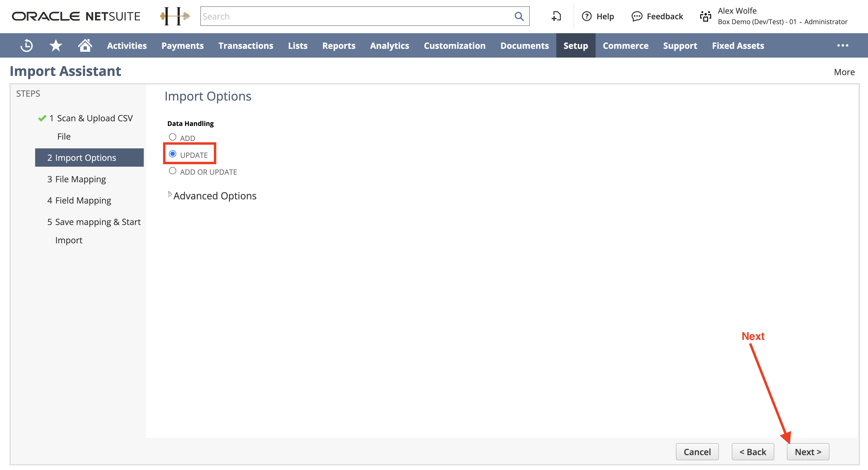The image size is (868, 470).
Task: Click the Next button to proceed
Action: tap(809, 452)
